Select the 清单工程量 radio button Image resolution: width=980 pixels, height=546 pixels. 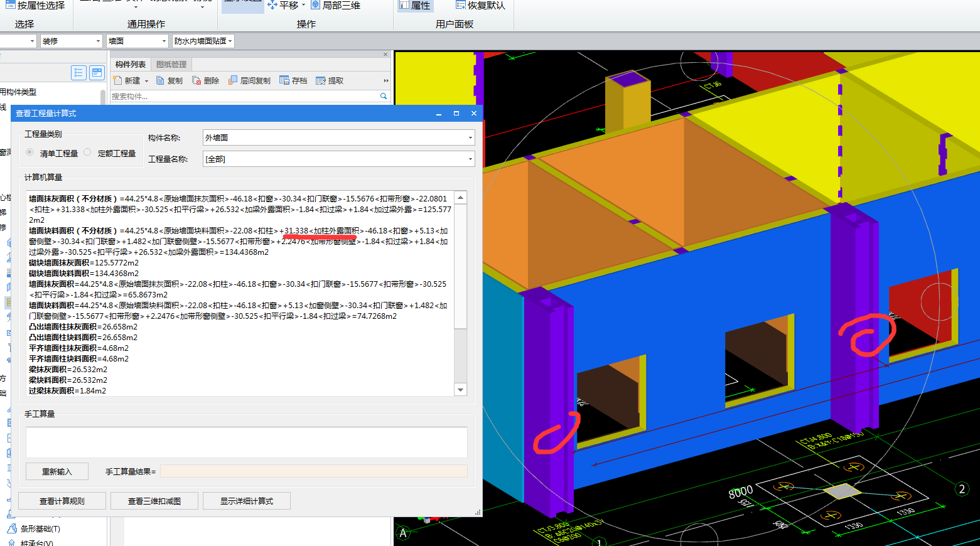click(30, 153)
